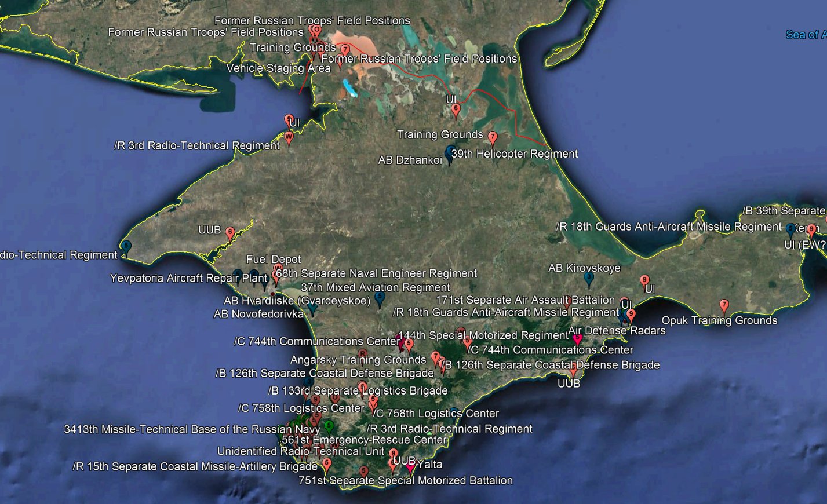Click the 144th Special Motorized Regiment label

(483, 335)
